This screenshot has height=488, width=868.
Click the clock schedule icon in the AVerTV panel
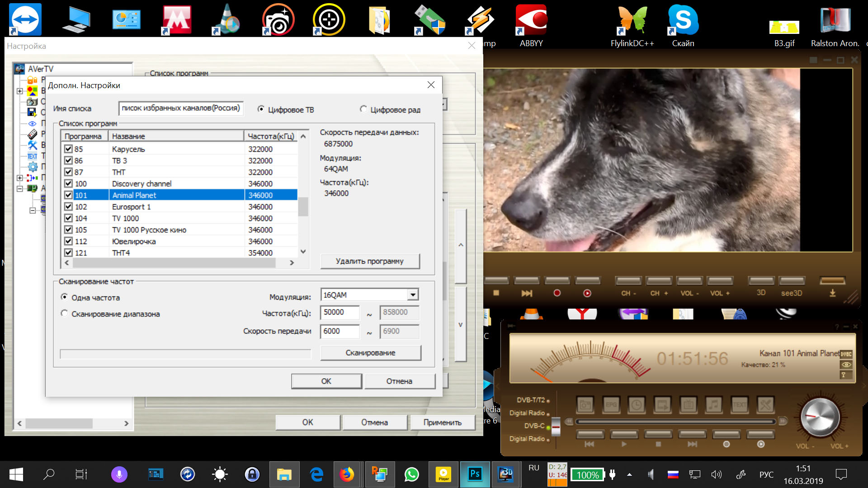tap(637, 405)
